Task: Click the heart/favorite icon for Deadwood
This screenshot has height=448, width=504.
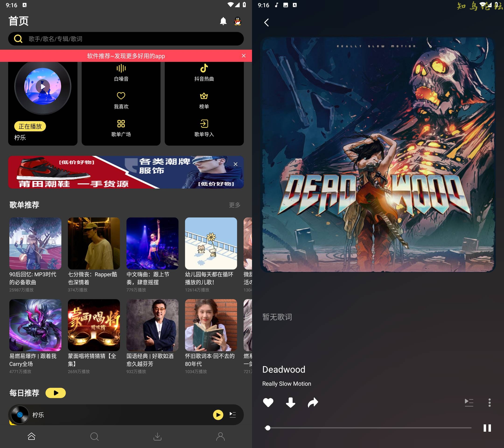Action: [x=268, y=401]
